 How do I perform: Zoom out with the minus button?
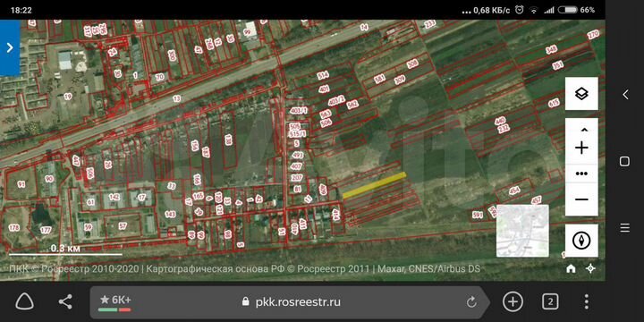pyautogui.click(x=581, y=199)
